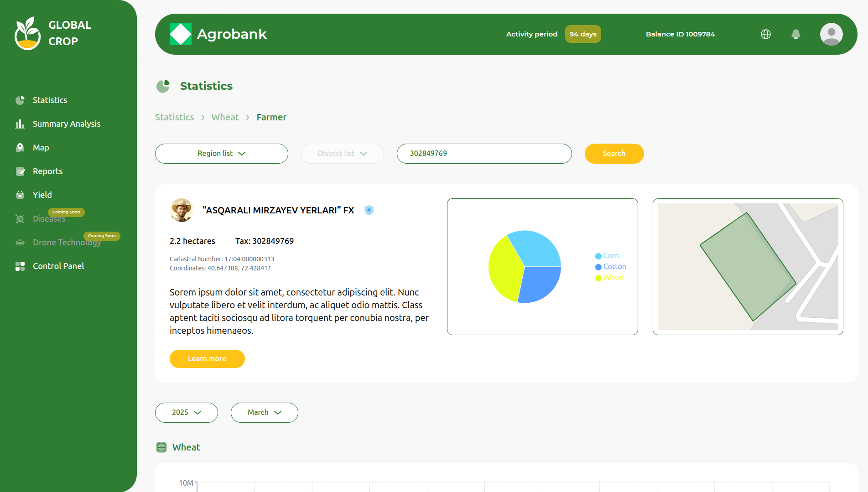Click the Drone Technology icon
The image size is (868, 492).
pos(21,242)
